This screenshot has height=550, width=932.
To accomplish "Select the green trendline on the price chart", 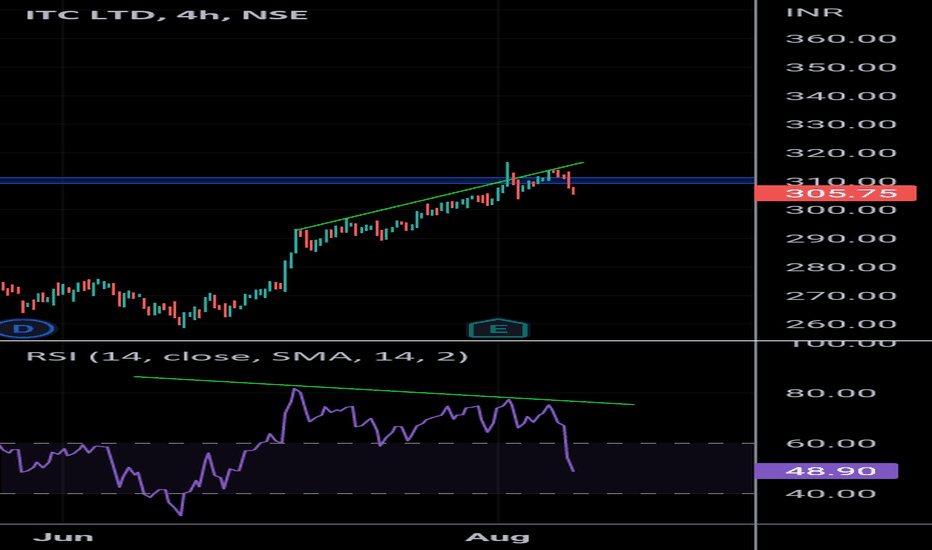I will 440,196.
